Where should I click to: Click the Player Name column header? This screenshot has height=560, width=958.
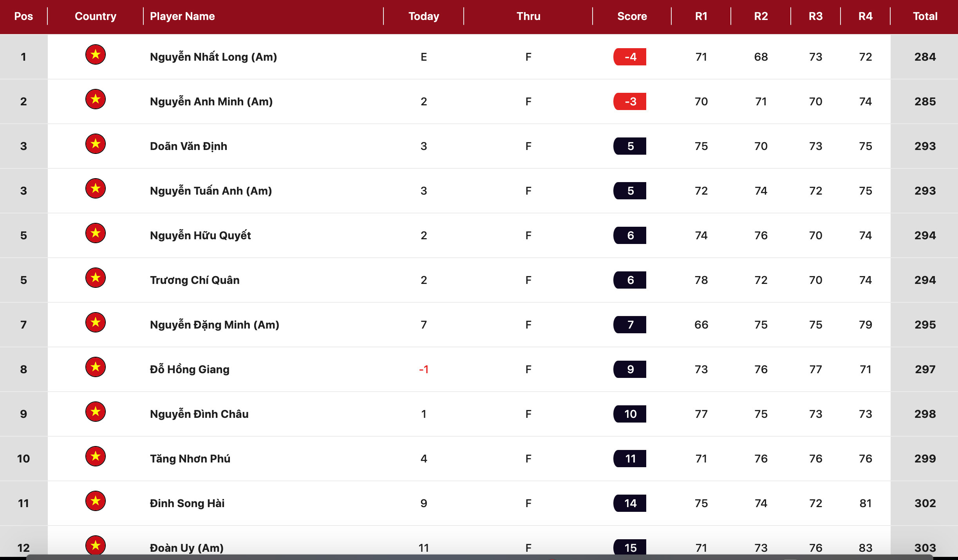[182, 16]
